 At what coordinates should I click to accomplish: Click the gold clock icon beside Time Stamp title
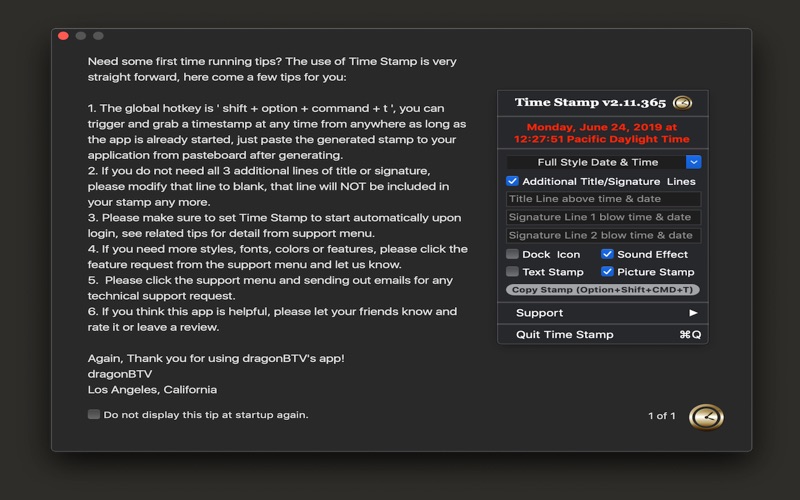click(x=682, y=103)
